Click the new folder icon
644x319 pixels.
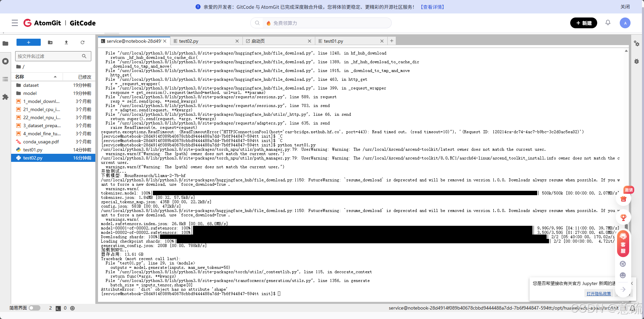[x=50, y=42]
